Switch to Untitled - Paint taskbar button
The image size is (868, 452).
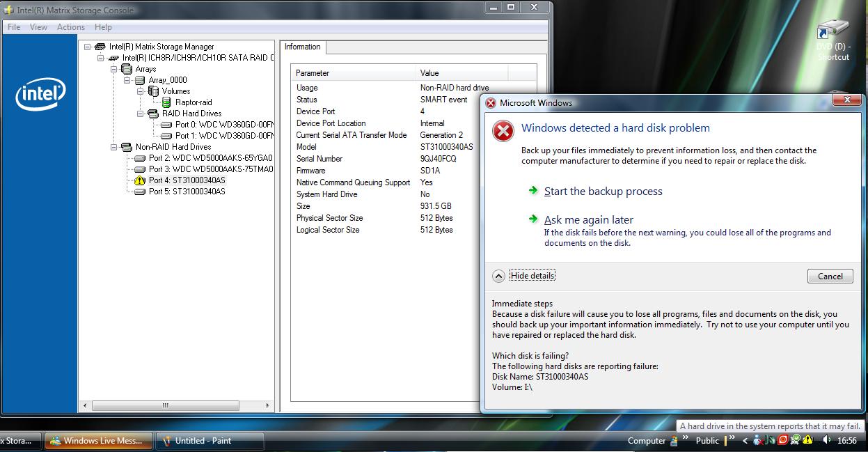210,441
